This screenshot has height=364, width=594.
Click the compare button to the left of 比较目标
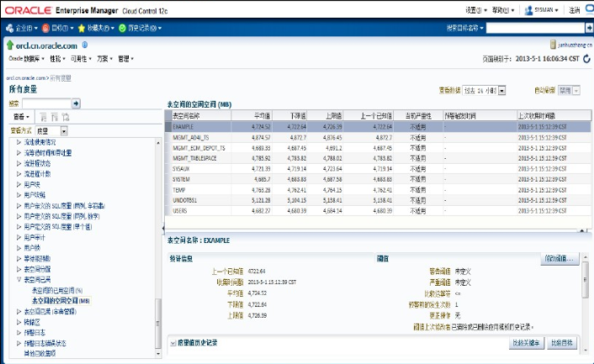tap(526, 343)
